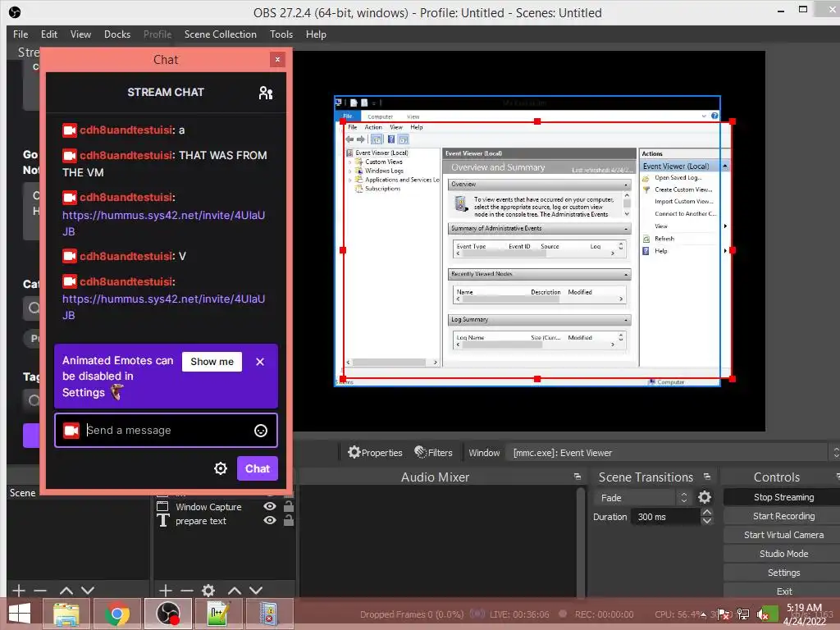Open source Properties button
Screen dimensions: 840x630
pyautogui.click(x=375, y=453)
